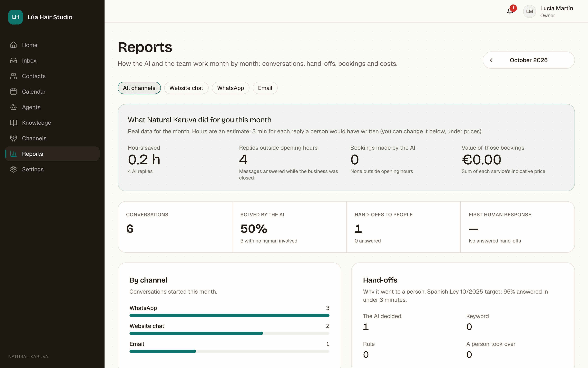588x368 pixels.
Task: Go to previous month using chevron arrow
Action: [491, 60]
